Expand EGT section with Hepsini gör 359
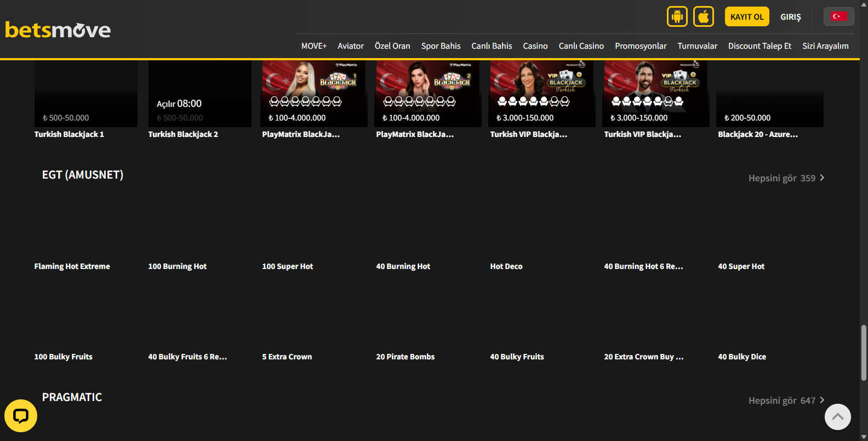Image resolution: width=868 pixels, height=441 pixels. (x=786, y=178)
